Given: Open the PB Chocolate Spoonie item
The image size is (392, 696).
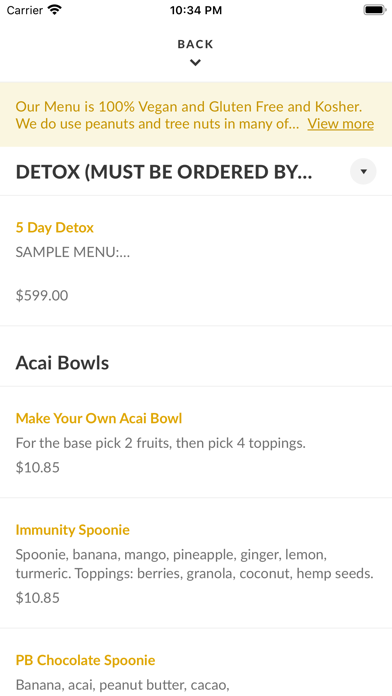Looking at the screenshot, I should coord(86,660).
